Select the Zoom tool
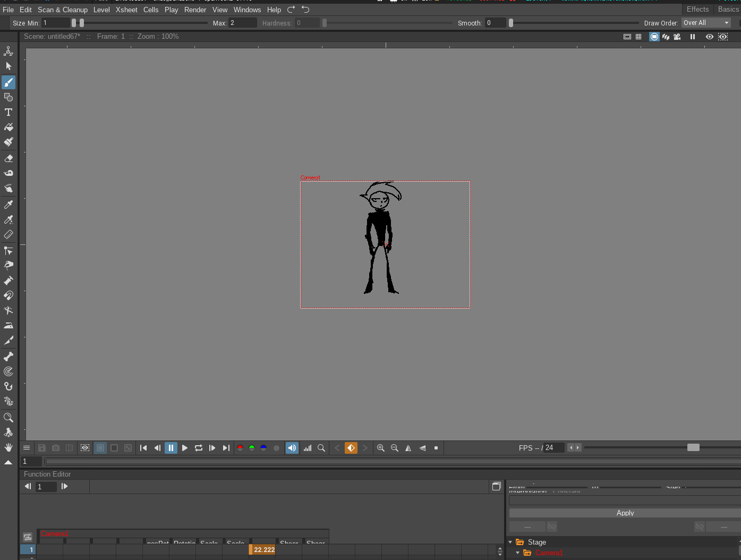This screenshot has width=741, height=560. (8, 418)
